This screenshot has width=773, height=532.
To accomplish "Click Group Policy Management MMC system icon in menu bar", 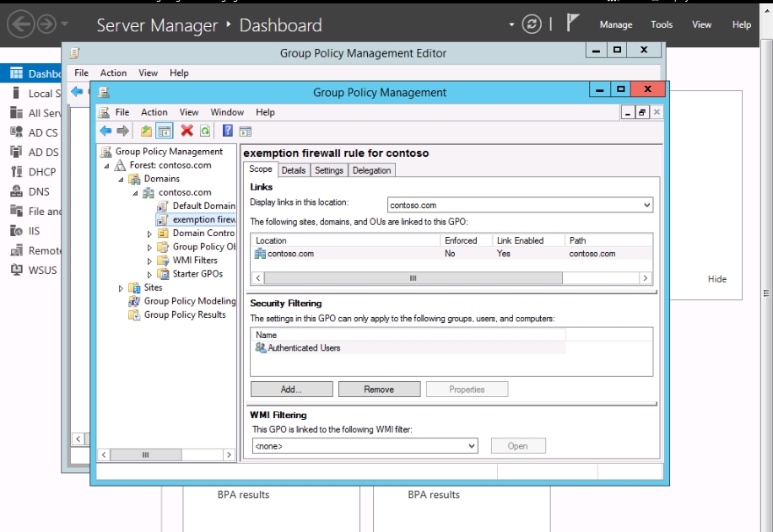I will [x=104, y=112].
